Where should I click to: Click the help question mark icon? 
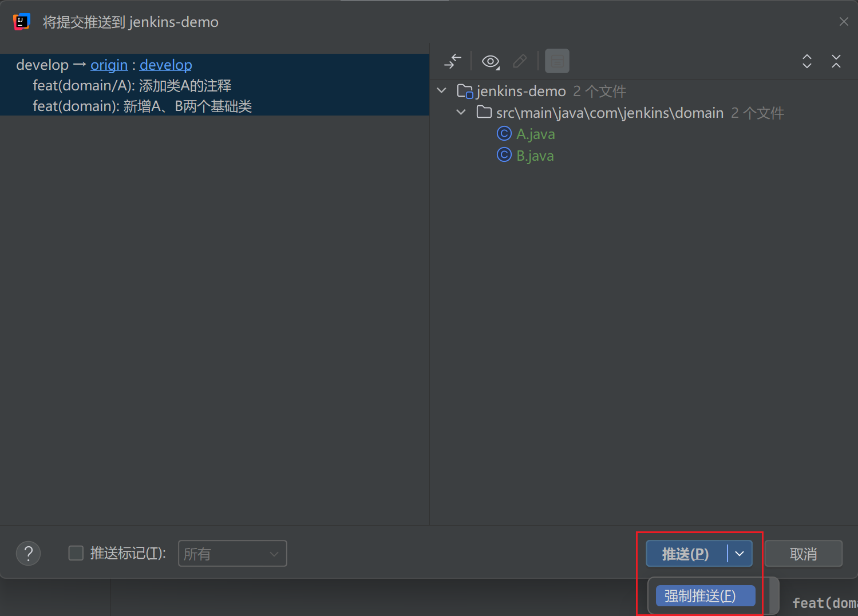pyautogui.click(x=28, y=553)
